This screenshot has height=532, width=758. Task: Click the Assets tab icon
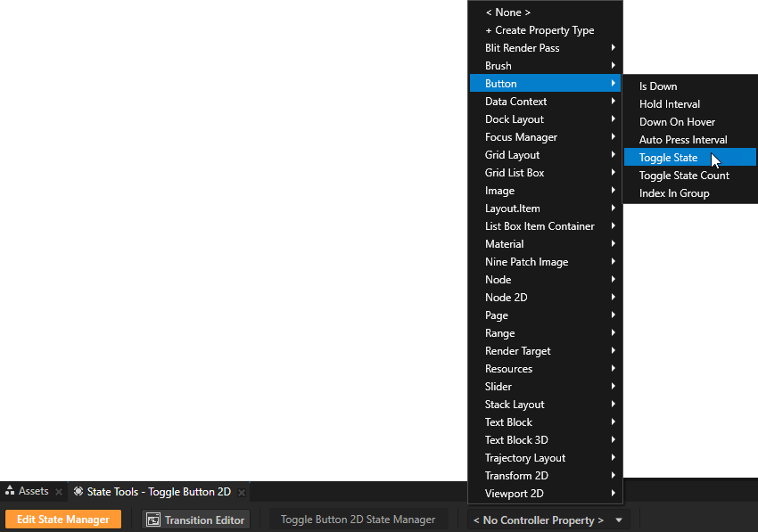pos(10,492)
